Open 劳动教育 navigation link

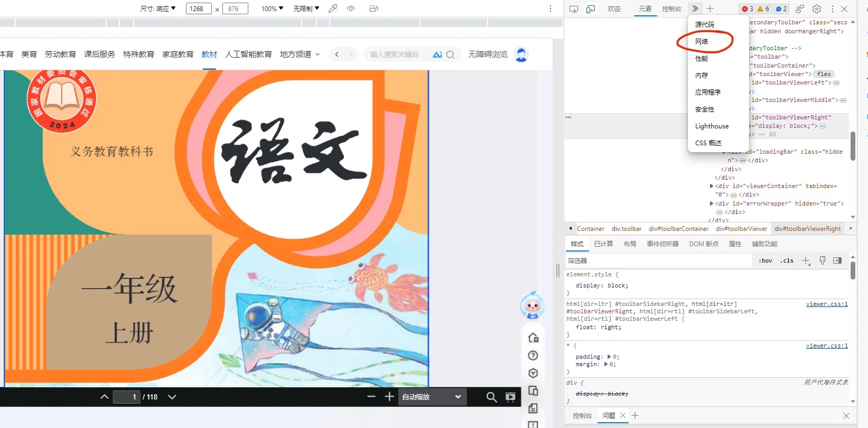click(60, 54)
